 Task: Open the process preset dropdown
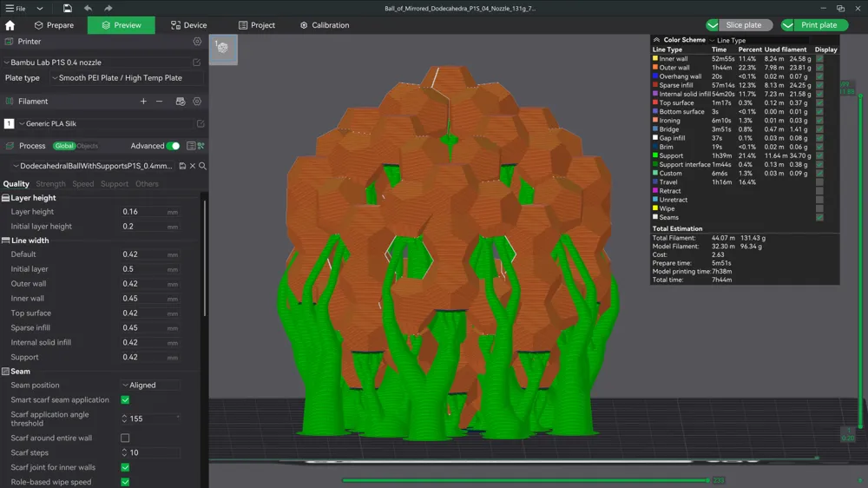click(16, 166)
